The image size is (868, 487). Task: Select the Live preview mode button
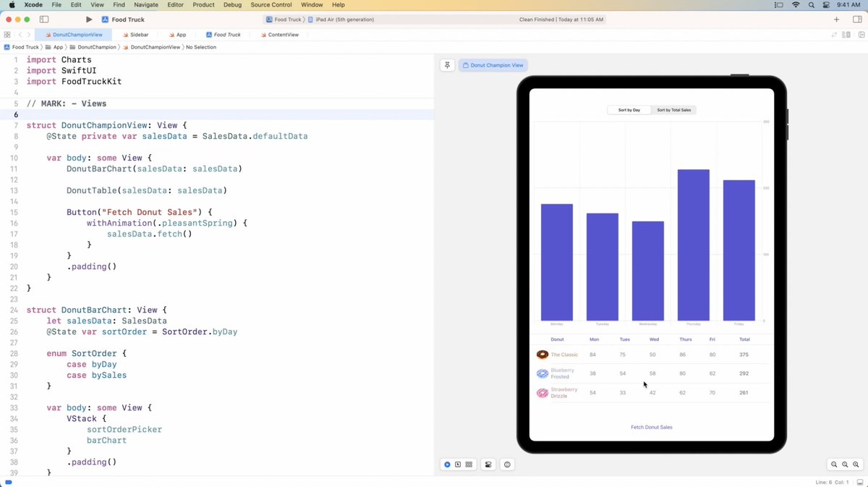pos(448,465)
